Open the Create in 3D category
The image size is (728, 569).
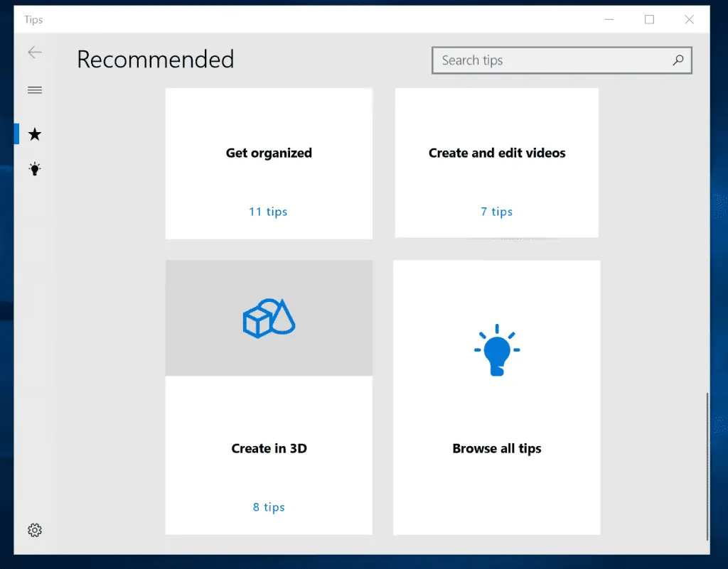(269, 448)
